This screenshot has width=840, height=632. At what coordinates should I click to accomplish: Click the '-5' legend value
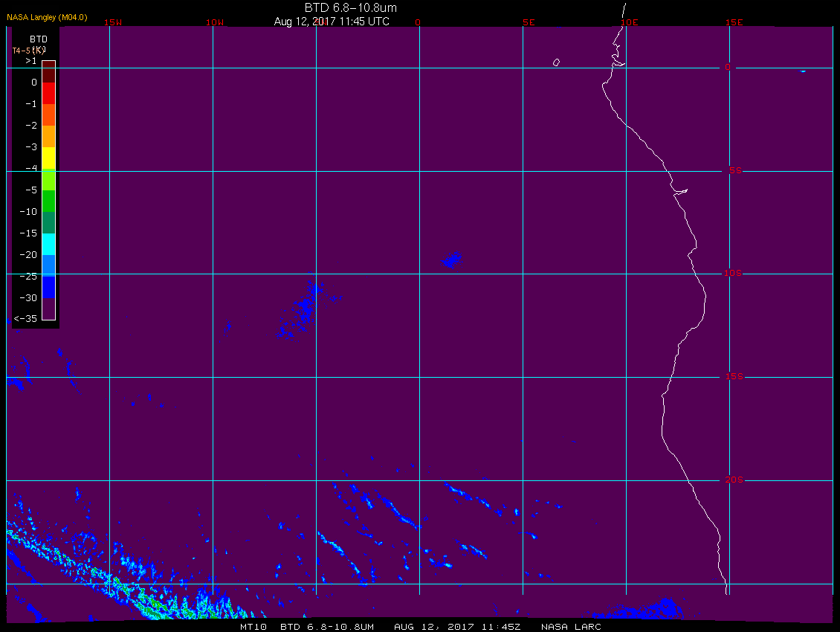31,190
